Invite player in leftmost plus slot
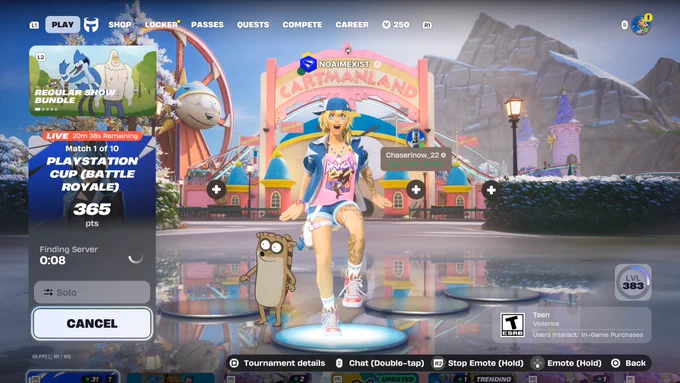This screenshot has height=383, width=680. click(x=216, y=190)
